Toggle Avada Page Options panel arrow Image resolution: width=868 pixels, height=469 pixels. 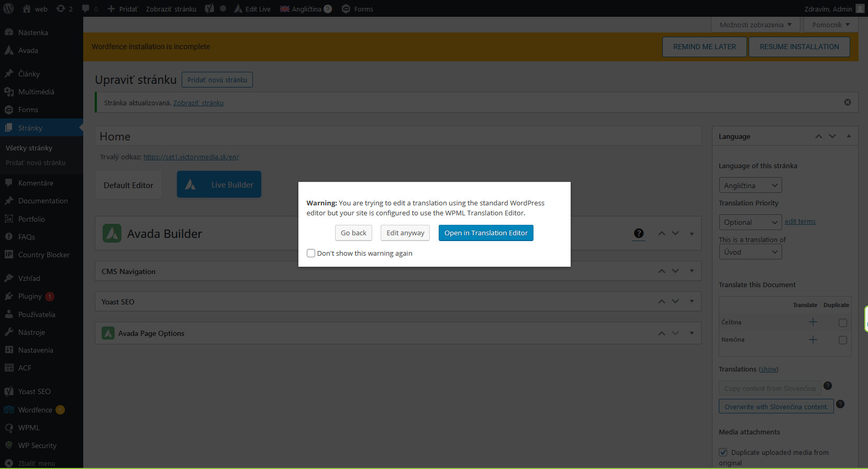click(692, 333)
